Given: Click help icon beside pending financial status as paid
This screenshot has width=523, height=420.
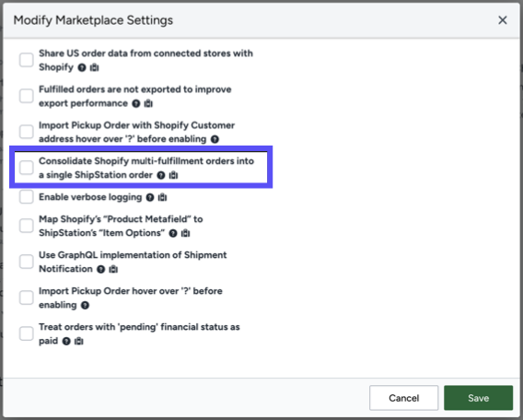Looking at the screenshot, I should point(66,342).
